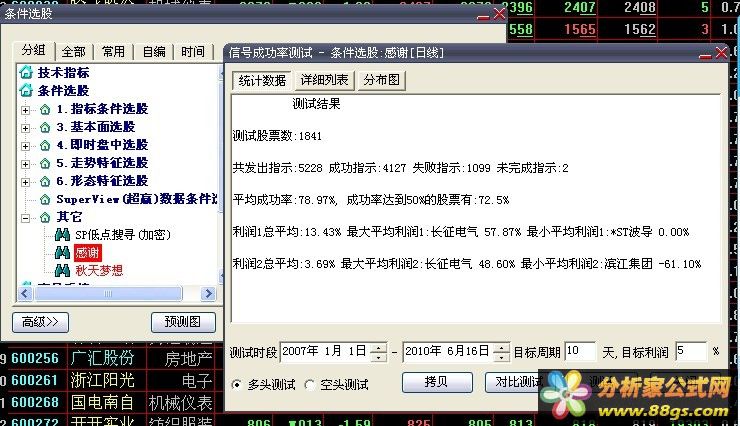Click the 对比测试 button
The image size is (740, 426).
518,382
